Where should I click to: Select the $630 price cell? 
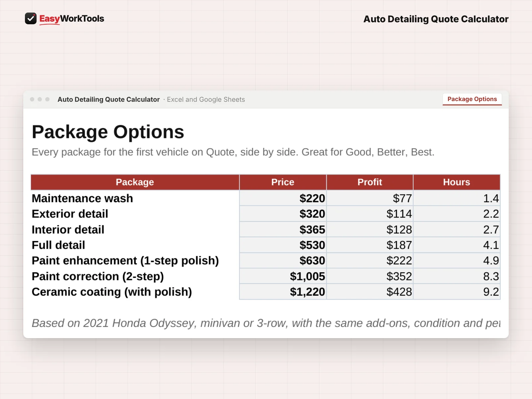tap(283, 261)
